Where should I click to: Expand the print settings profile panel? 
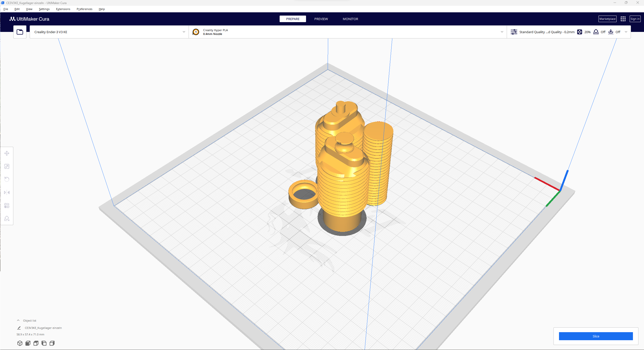point(569,32)
